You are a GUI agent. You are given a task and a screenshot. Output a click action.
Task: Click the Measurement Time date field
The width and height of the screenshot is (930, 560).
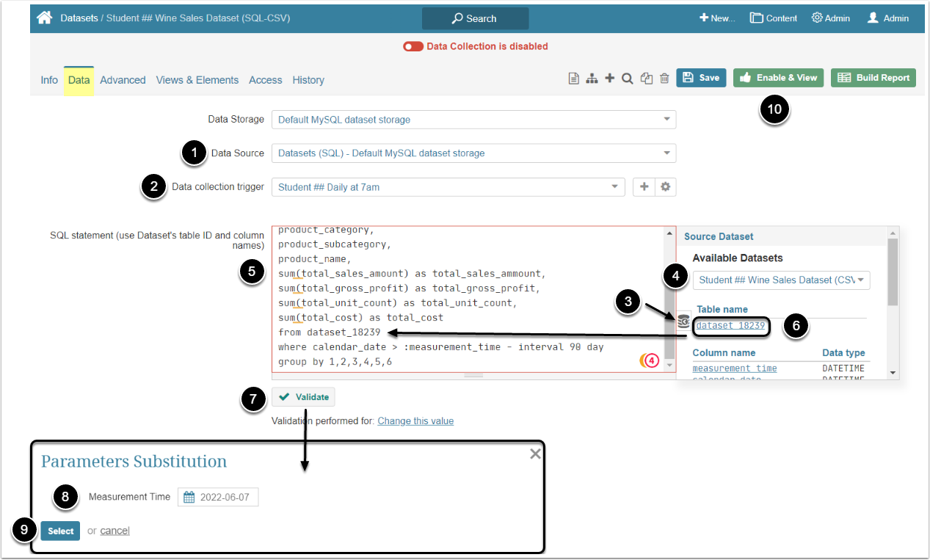tap(218, 498)
